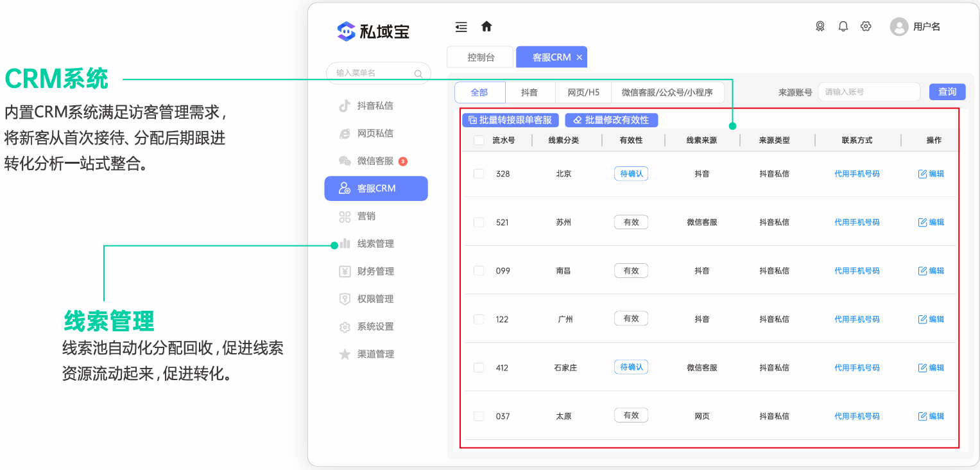Switch to the 控制台 tab
This screenshot has height=470, width=980.
pyautogui.click(x=479, y=57)
